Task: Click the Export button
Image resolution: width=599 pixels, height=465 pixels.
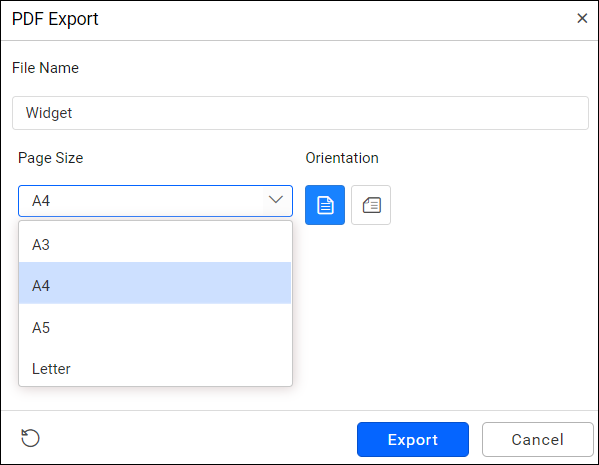Action: coord(413,439)
